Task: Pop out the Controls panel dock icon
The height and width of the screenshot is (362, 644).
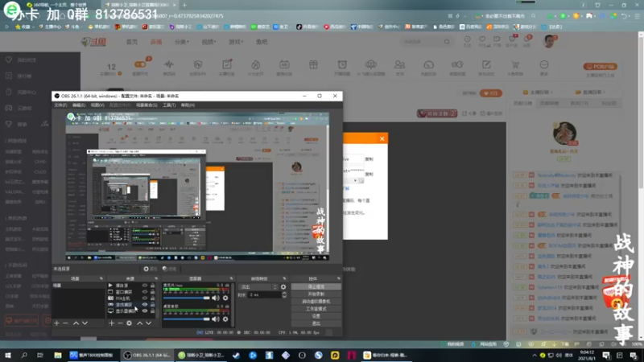Action: pyautogui.click(x=339, y=278)
